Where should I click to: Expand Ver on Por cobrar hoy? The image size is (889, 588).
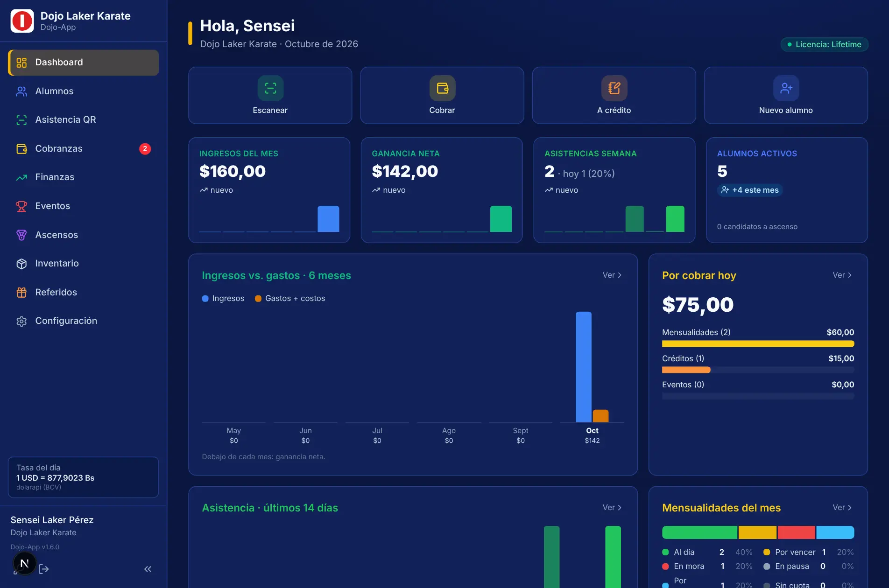point(842,275)
